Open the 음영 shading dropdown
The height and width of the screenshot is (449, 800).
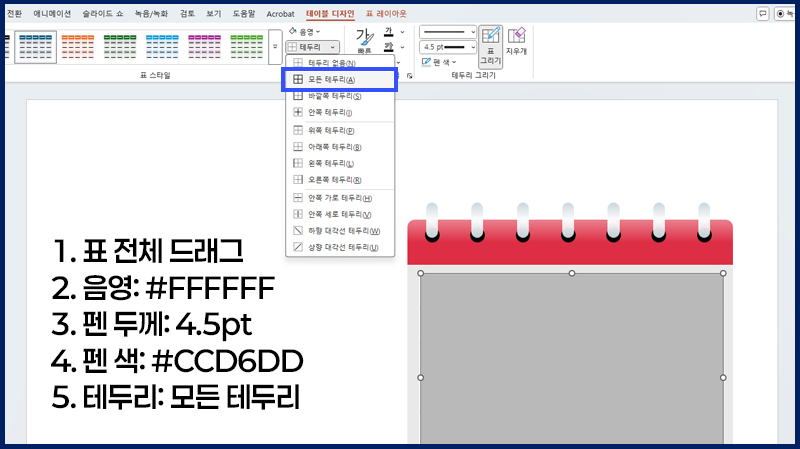pos(305,32)
